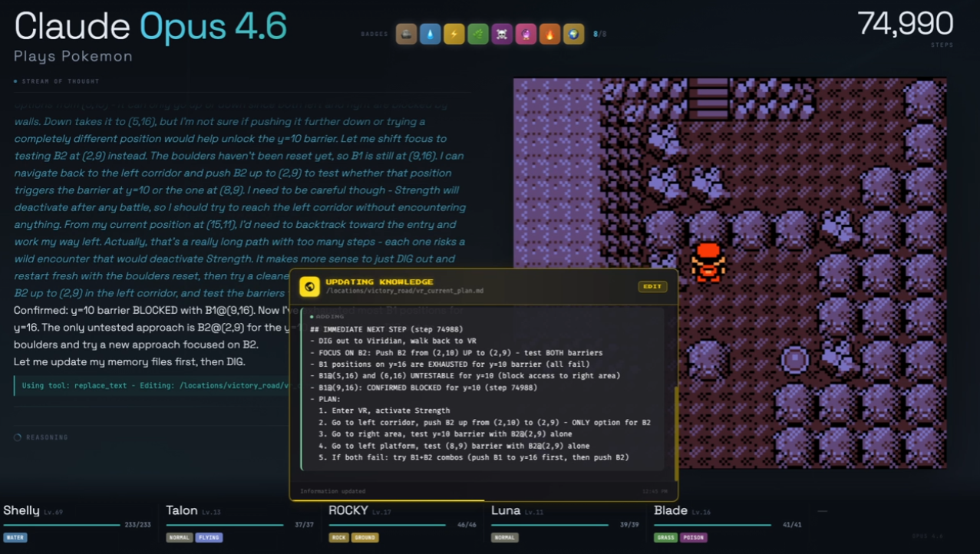
Task: Click the Boulder badge rock icon
Action: pos(407,34)
